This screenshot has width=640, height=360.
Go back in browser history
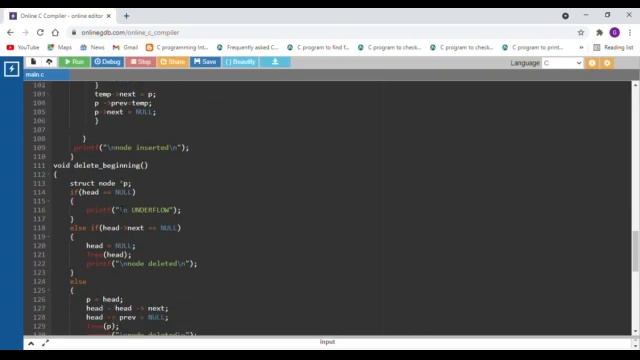[x=10, y=32]
